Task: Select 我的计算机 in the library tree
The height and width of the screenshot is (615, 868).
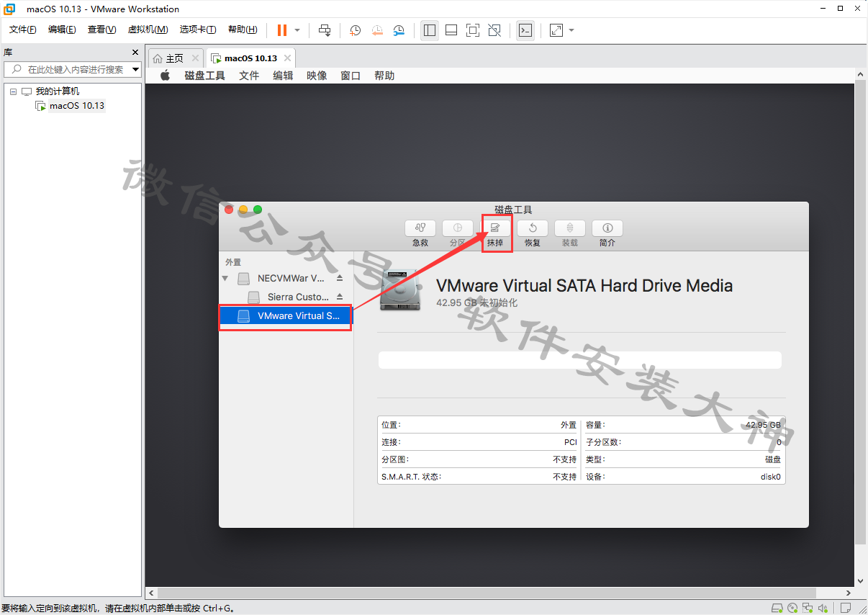Action: pos(58,91)
